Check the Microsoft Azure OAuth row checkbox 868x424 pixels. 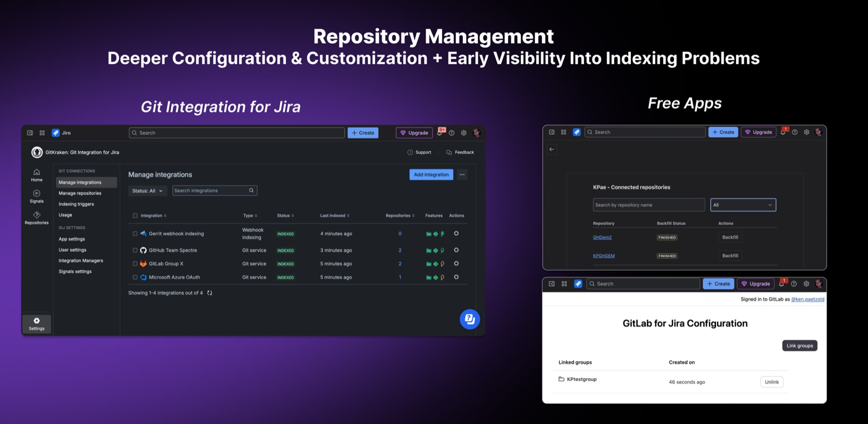click(135, 278)
